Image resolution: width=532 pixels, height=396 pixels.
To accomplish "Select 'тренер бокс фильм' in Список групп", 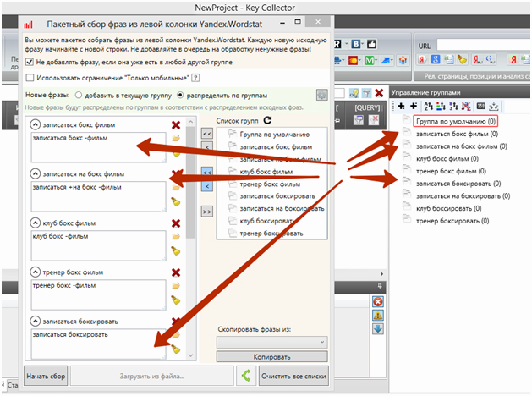I will click(270, 184).
